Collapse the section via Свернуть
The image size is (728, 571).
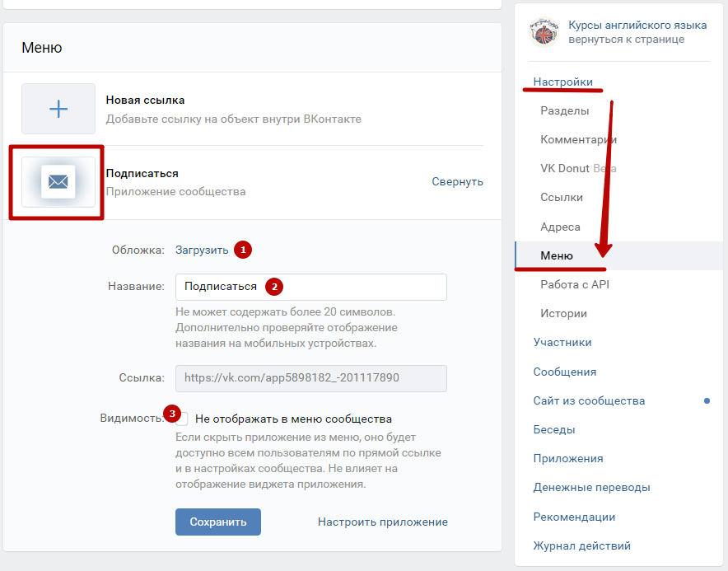tap(457, 181)
